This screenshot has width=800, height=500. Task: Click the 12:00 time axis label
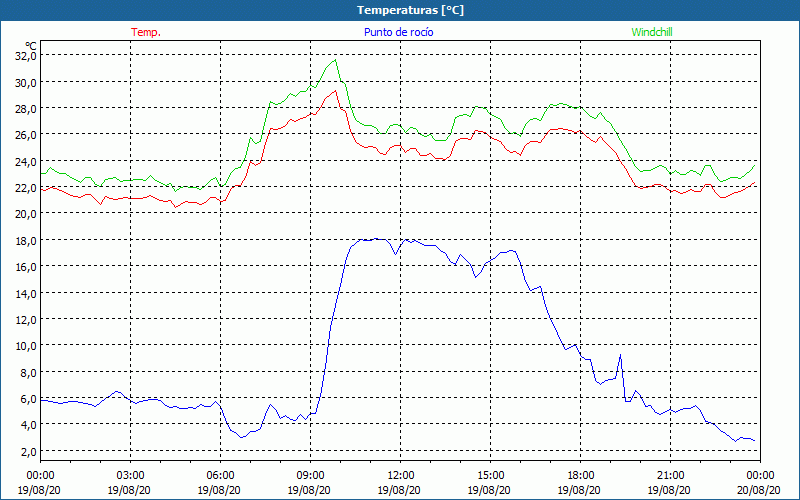(400, 476)
